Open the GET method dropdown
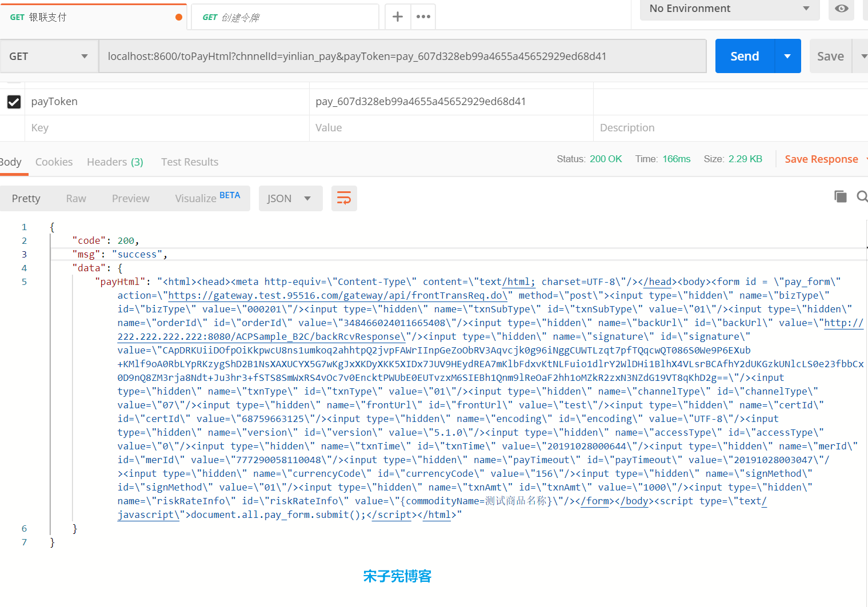Image resolution: width=868 pixels, height=607 pixels. (x=49, y=56)
